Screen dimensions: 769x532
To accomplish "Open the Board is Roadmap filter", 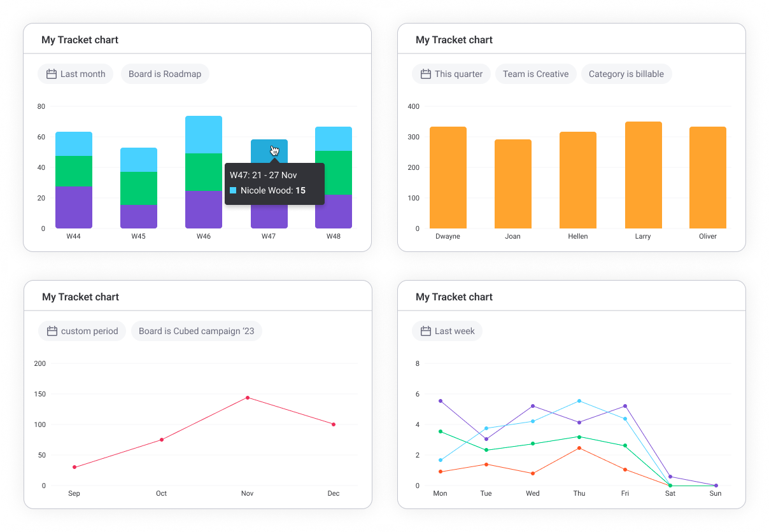I will pyautogui.click(x=165, y=74).
